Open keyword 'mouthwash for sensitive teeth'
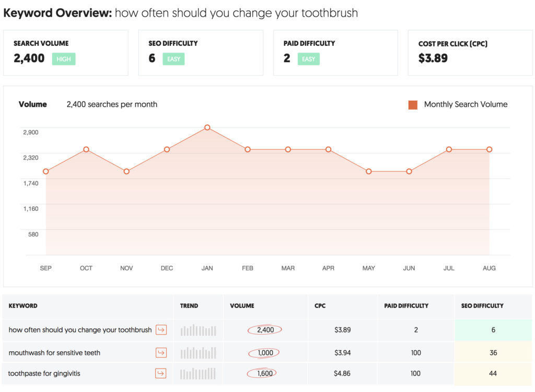 [54, 353]
